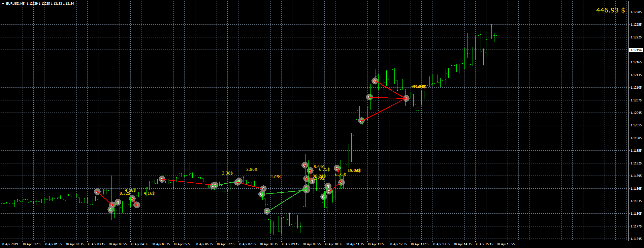Click the 1.12015 price scale label

click(x=636, y=125)
